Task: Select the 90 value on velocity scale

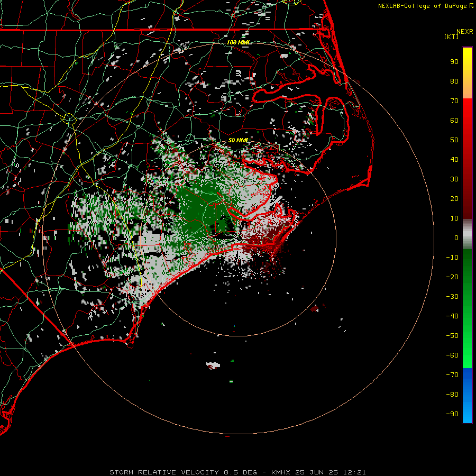Action: [x=454, y=62]
